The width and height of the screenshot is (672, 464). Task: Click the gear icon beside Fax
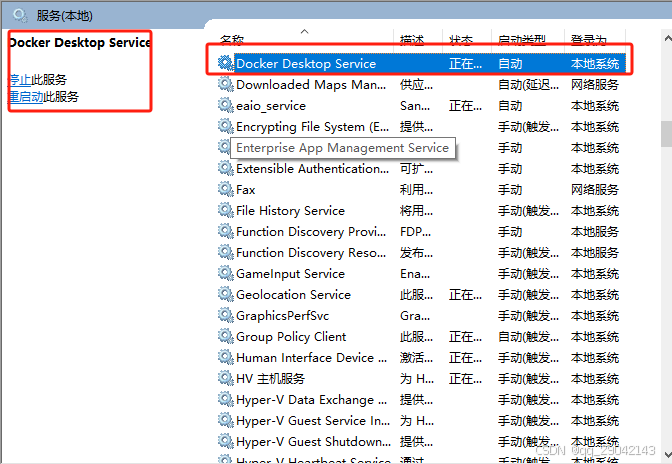pyautogui.click(x=225, y=189)
